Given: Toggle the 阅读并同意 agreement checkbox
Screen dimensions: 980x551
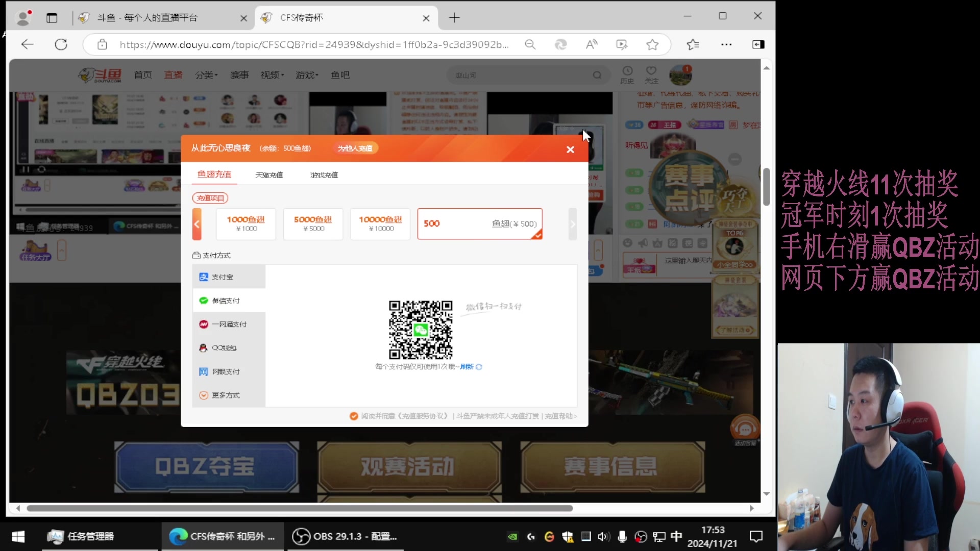Looking at the screenshot, I should coord(353,416).
